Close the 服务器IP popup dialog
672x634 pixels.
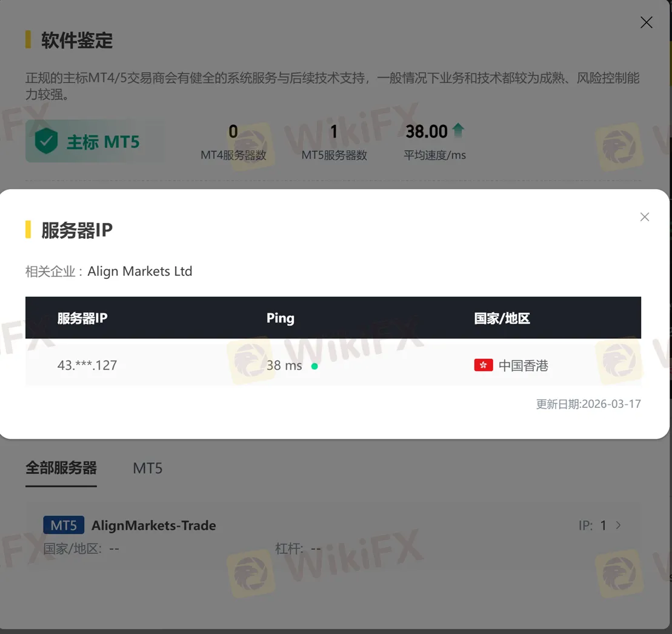click(x=644, y=217)
